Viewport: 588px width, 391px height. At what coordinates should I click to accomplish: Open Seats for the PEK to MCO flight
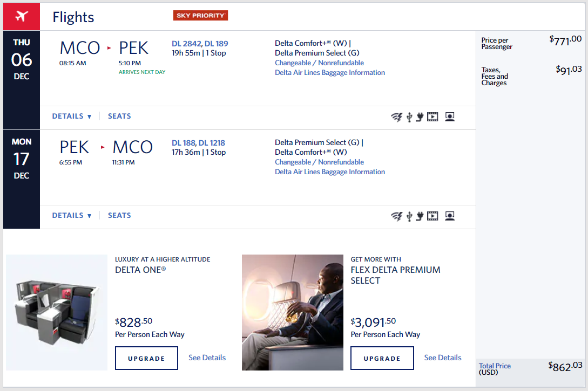[119, 215]
